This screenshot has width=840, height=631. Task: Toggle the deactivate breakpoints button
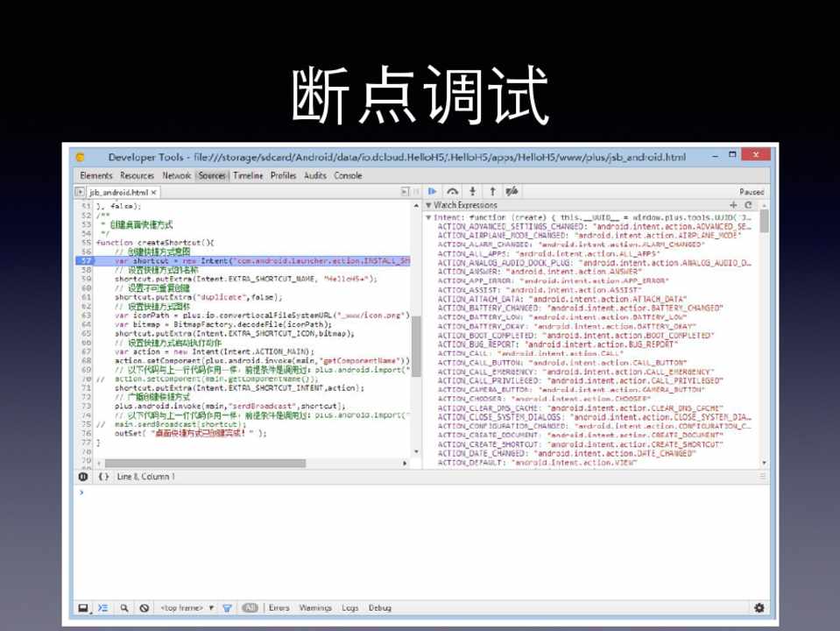point(512,191)
